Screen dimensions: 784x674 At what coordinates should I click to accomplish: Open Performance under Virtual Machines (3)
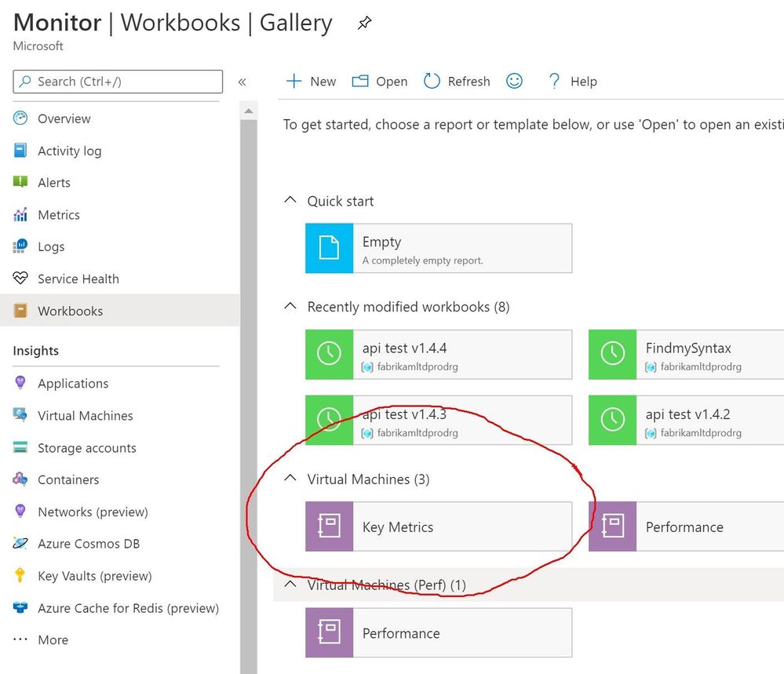tap(686, 526)
